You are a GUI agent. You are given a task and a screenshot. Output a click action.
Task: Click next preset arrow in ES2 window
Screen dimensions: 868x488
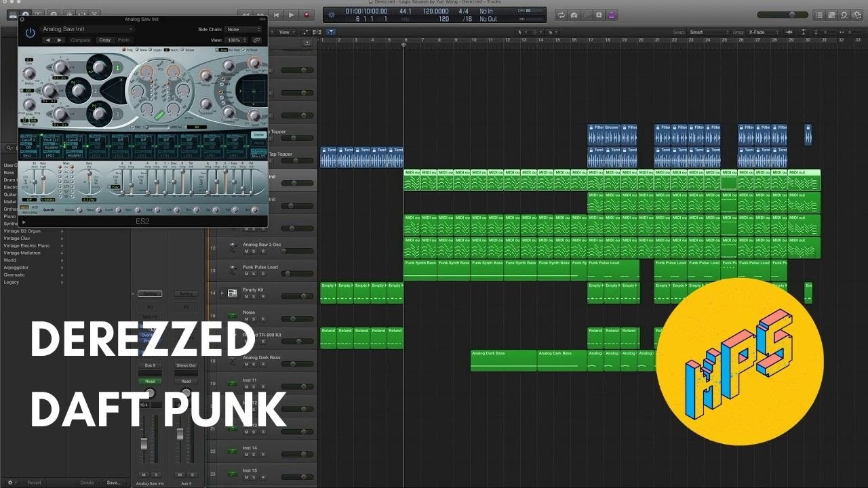[x=60, y=40]
